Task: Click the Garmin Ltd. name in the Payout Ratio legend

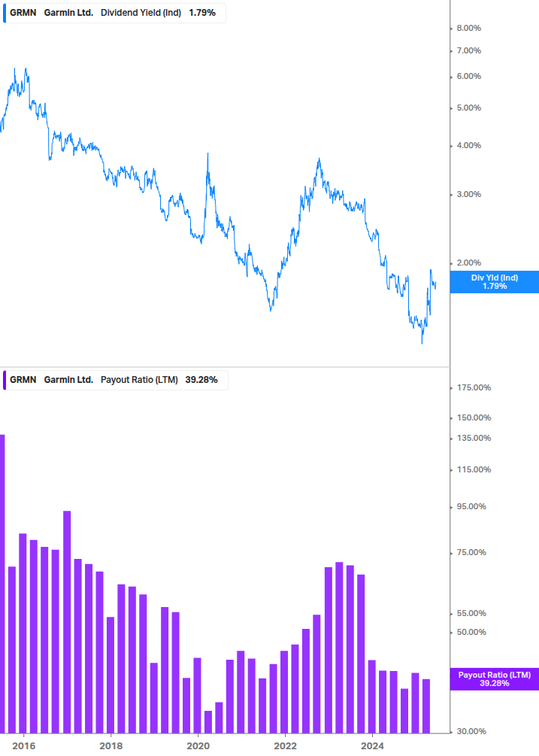Action: 68,380
